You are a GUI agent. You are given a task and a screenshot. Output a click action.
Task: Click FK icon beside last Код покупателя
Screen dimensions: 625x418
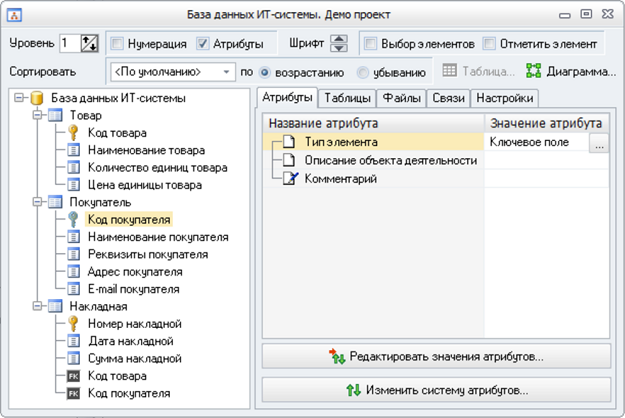point(73,394)
